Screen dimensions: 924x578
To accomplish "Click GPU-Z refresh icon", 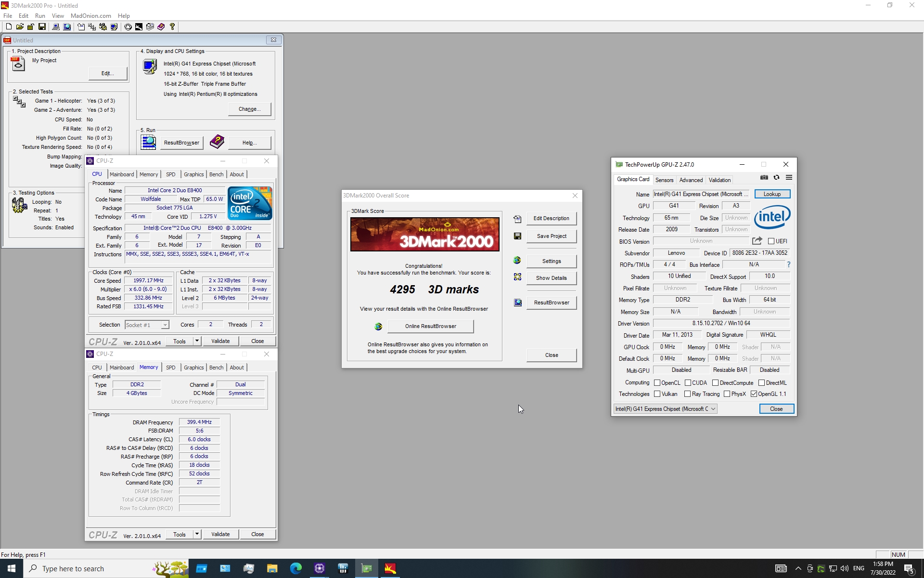I will pos(776,178).
